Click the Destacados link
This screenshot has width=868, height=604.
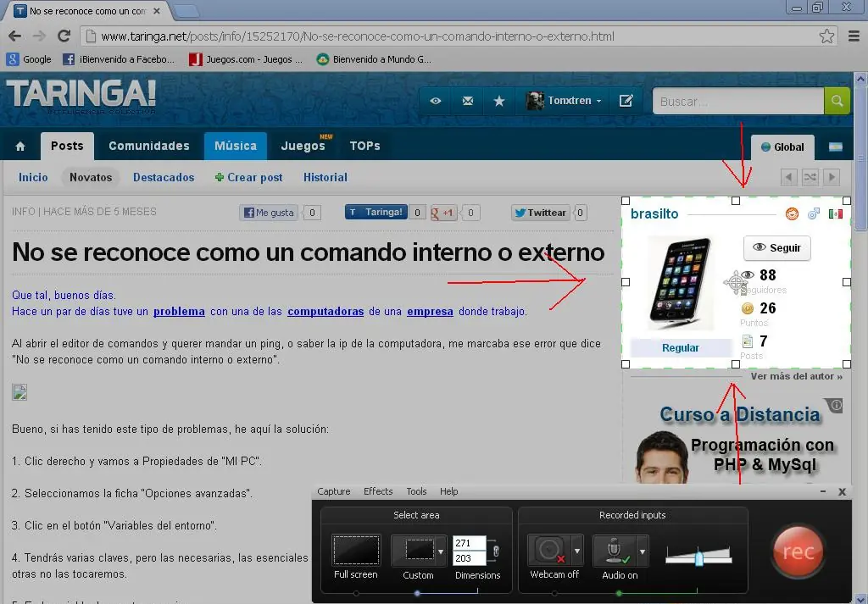pos(164,178)
